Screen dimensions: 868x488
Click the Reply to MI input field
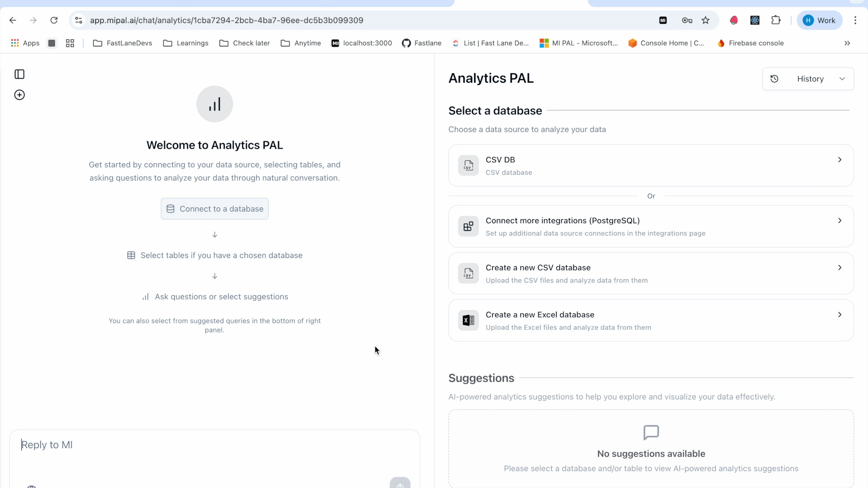point(215,445)
